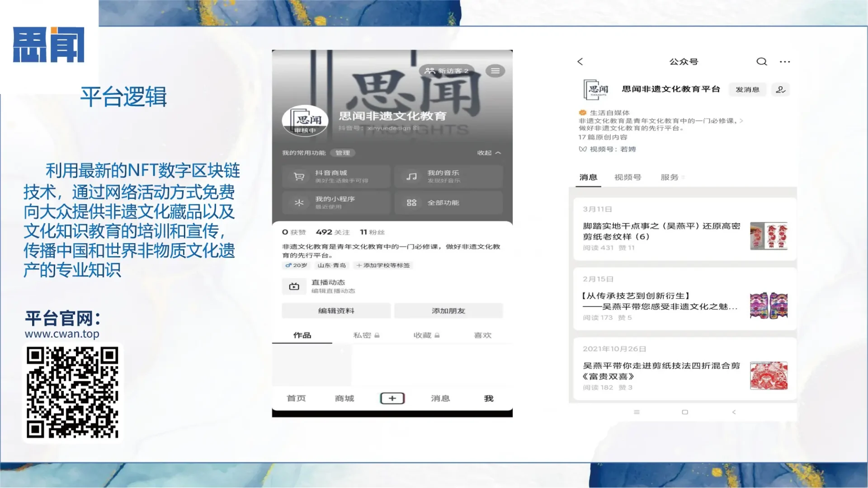Tap the back arrow on the WeChat page
The width and height of the screenshot is (868, 488).
pos(580,61)
